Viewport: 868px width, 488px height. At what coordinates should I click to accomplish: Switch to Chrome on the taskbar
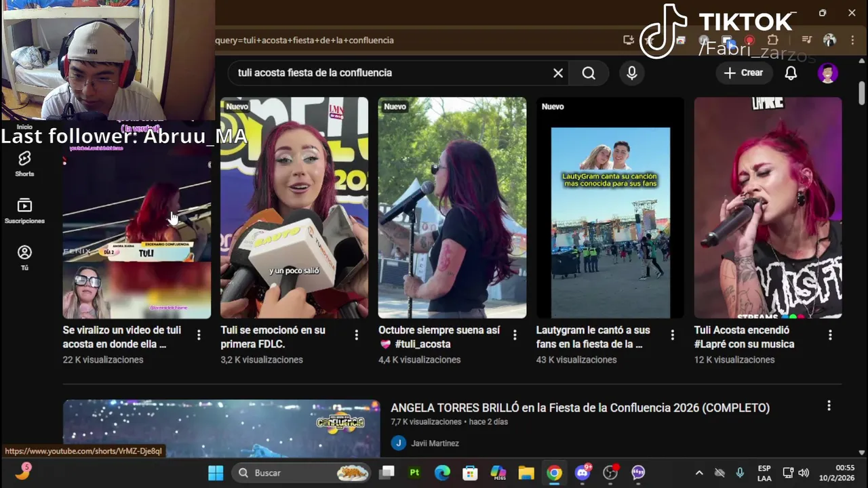[x=555, y=472]
